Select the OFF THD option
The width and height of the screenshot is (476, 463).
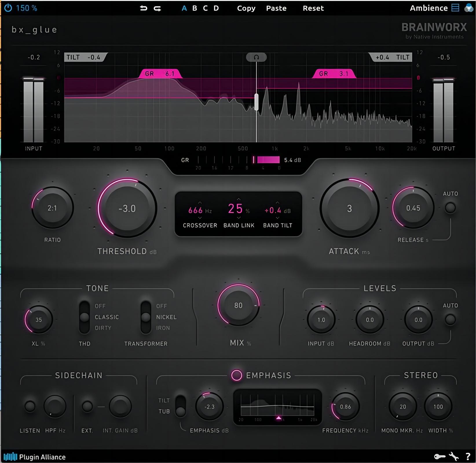click(100, 306)
